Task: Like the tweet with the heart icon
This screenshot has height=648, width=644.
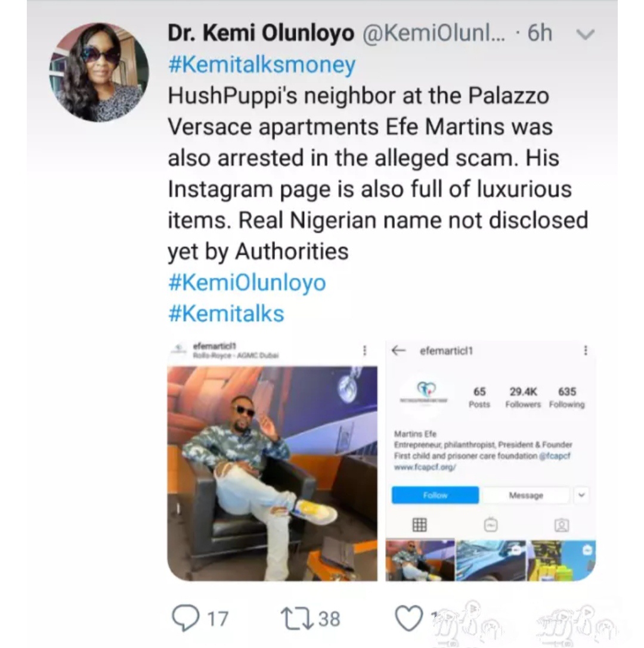Action: (409, 618)
